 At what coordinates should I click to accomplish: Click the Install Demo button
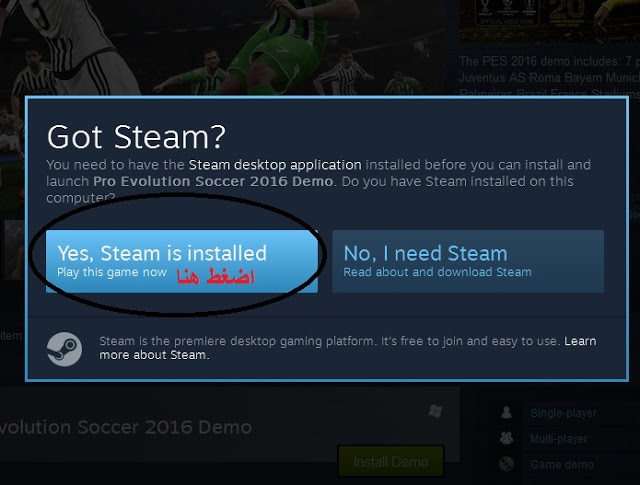[x=391, y=462]
